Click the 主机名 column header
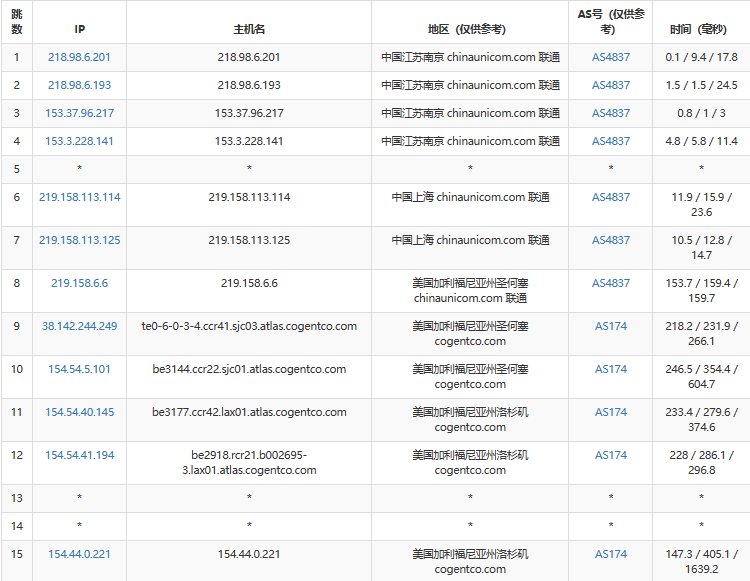The width and height of the screenshot is (750, 581). click(x=249, y=29)
